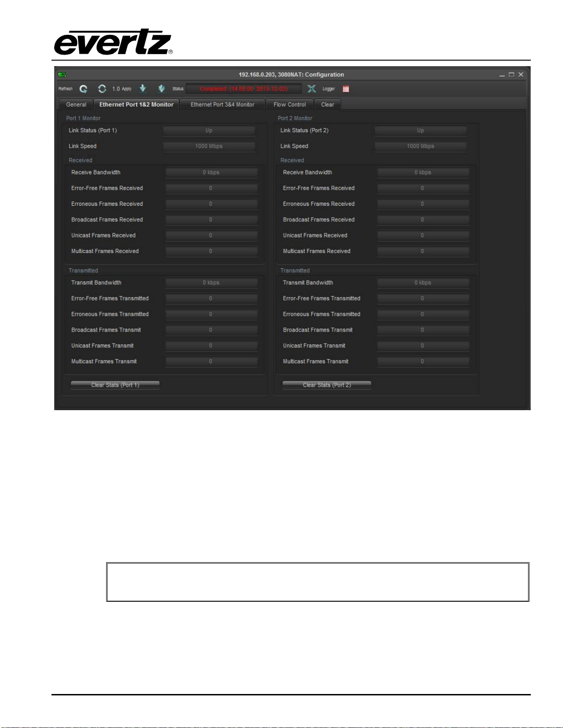Select the Ethernet Port 1&2 Monitor tab
Screen dimensions: 563x728
pyautogui.click(x=136, y=105)
